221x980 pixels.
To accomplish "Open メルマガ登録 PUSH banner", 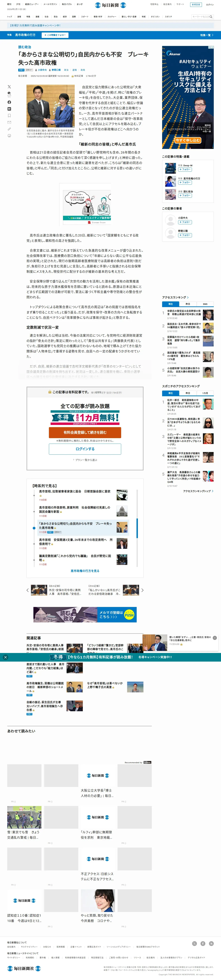I will pyautogui.click(x=85, y=614).
